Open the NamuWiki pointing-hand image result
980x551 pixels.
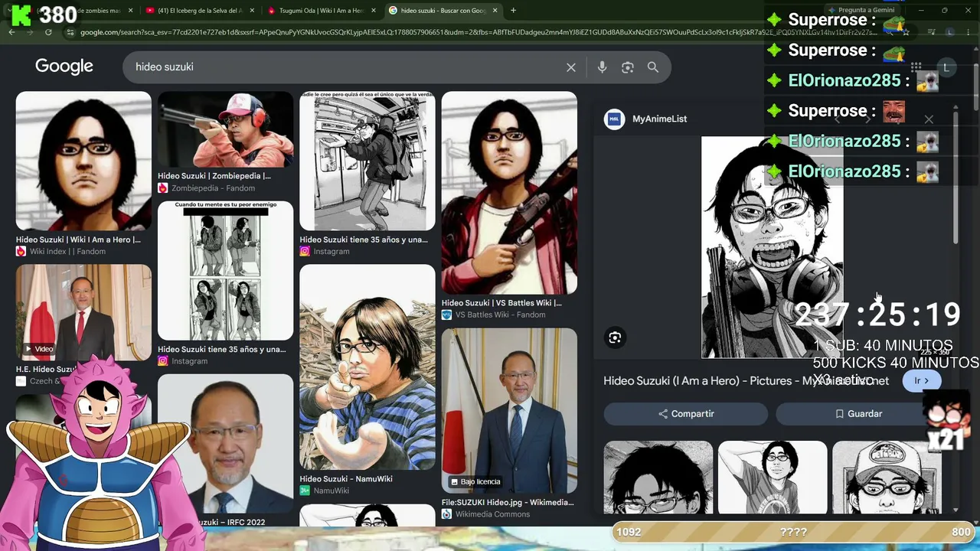click(367, 367)
